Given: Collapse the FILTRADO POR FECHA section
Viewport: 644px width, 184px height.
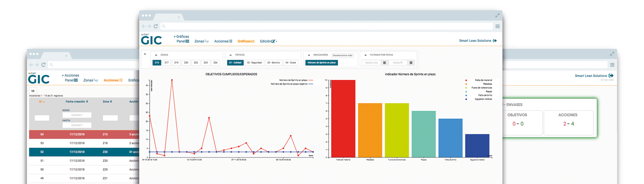Looking at the screenshot, I should coord(365,55).
